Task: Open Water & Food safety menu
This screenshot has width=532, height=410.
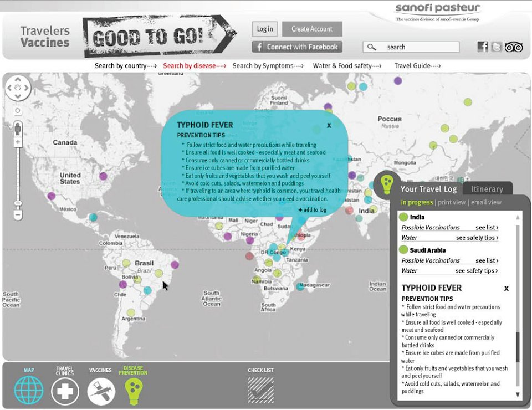Action: click(347, 66)
